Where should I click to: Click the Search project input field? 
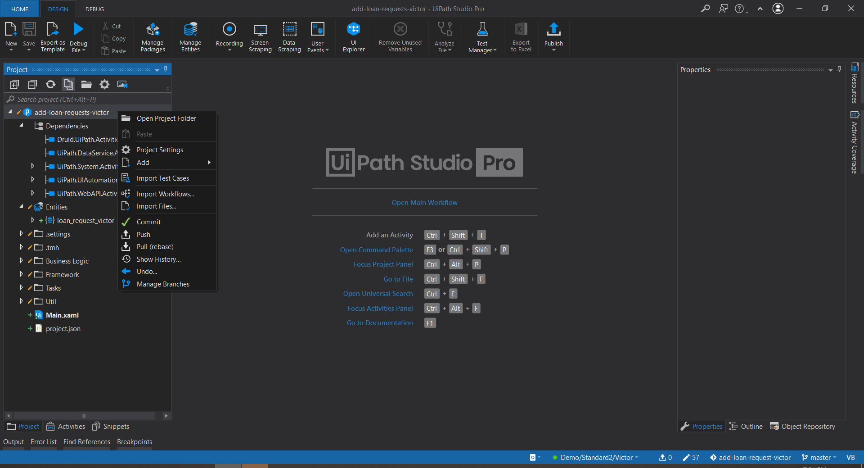click(x=88, y=99)
